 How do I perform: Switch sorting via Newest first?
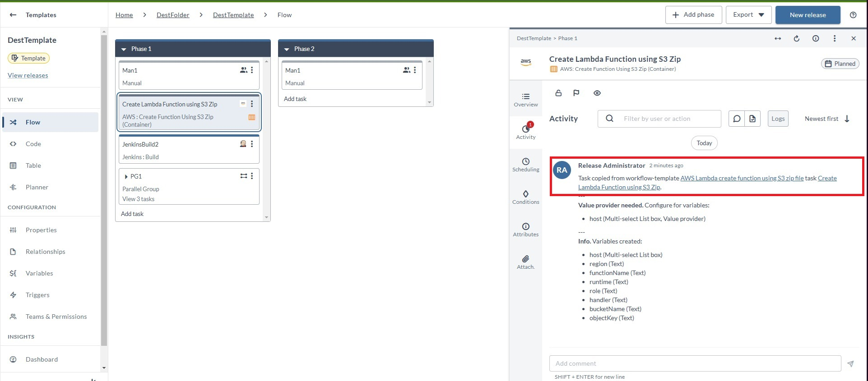click(827, 119)
